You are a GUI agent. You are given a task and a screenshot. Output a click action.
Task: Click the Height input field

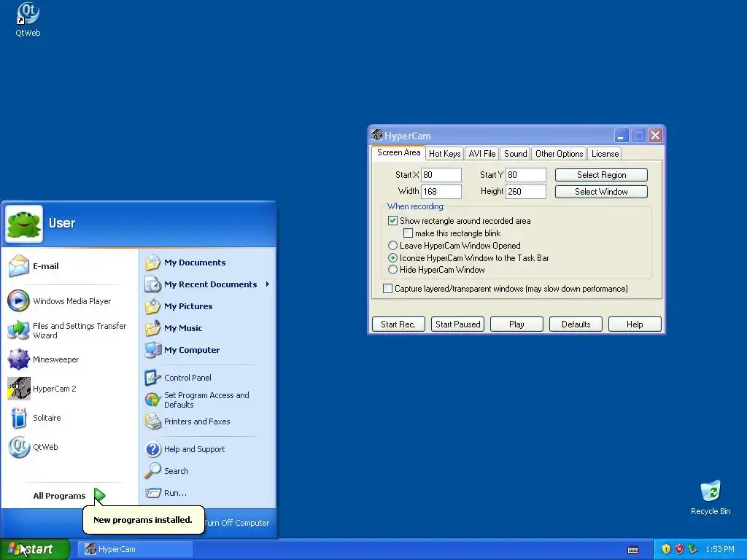pyautogui.click(x=525, y=192)
